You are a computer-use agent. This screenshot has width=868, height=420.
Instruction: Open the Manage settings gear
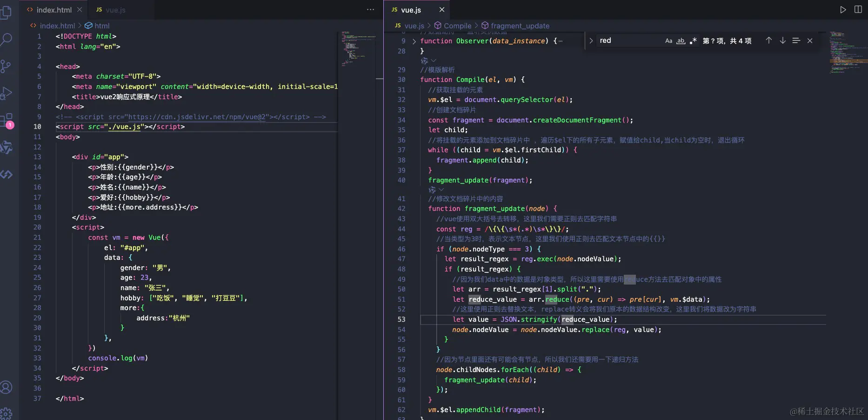point(6,413)
